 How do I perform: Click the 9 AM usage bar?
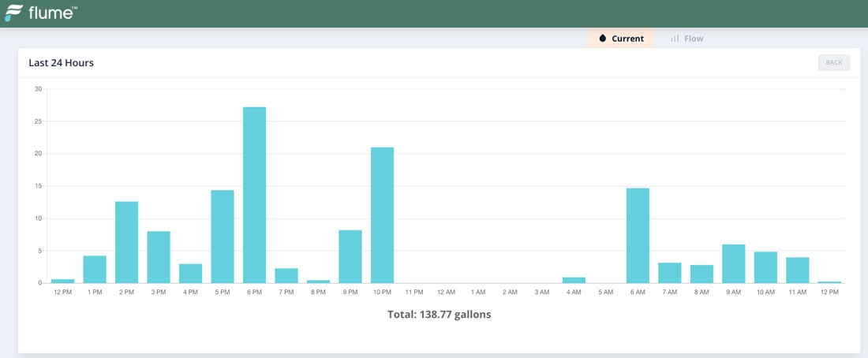733,263
